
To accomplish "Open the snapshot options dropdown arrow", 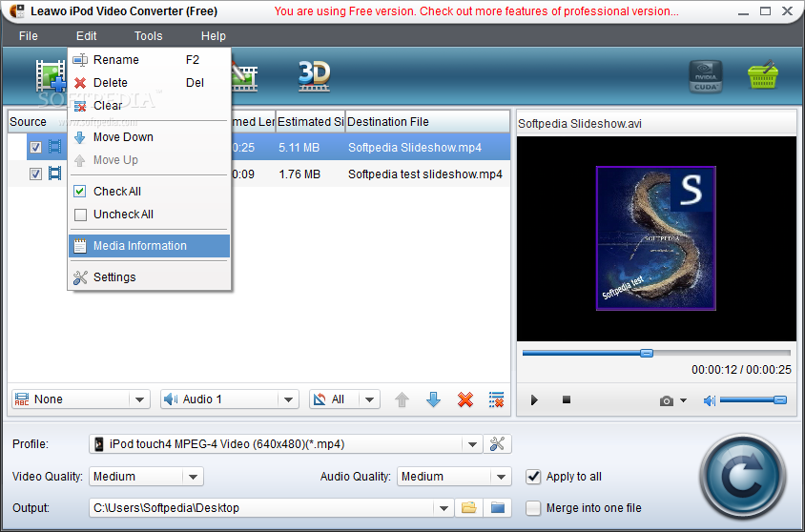I will (683, 400).
